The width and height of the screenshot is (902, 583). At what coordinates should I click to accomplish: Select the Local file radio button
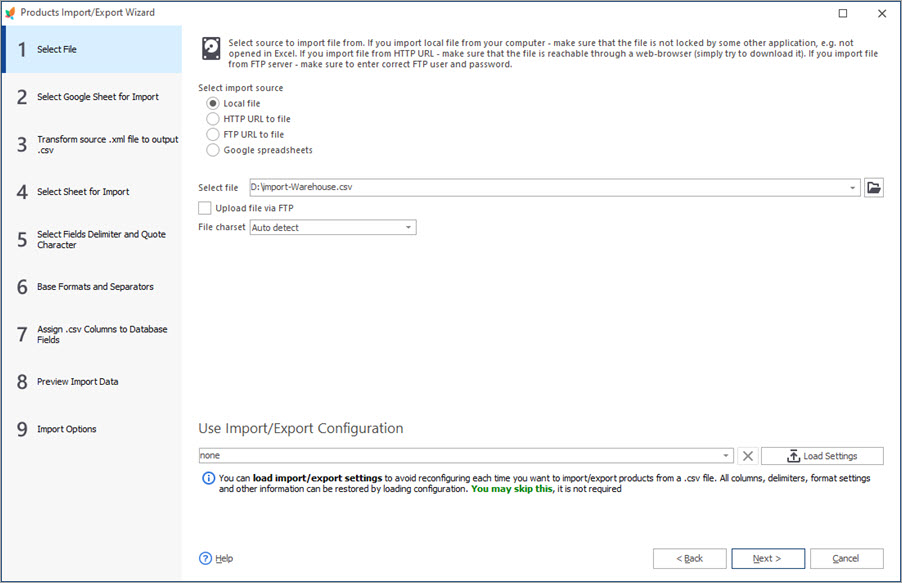pos(213,104)
